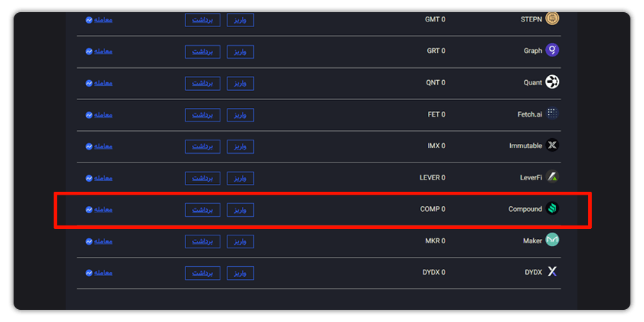Image resolution: width=644 pixels, height=322 pixels.
Task: Open trade (معامله) link for Compound
Action: [x=103, y=210]
